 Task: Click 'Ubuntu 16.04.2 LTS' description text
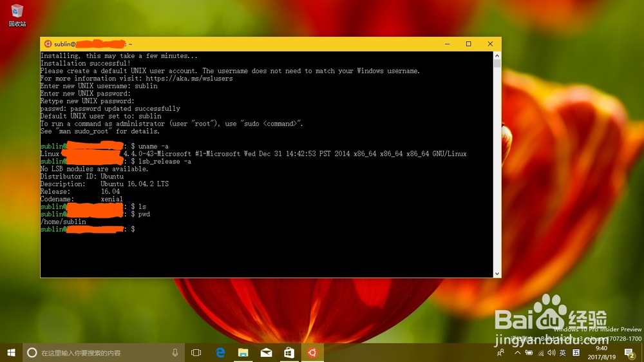135,184
